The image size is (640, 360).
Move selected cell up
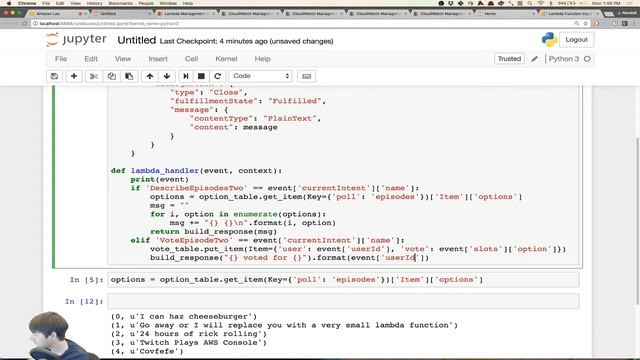pyautogui.click(x=150, y=76)
